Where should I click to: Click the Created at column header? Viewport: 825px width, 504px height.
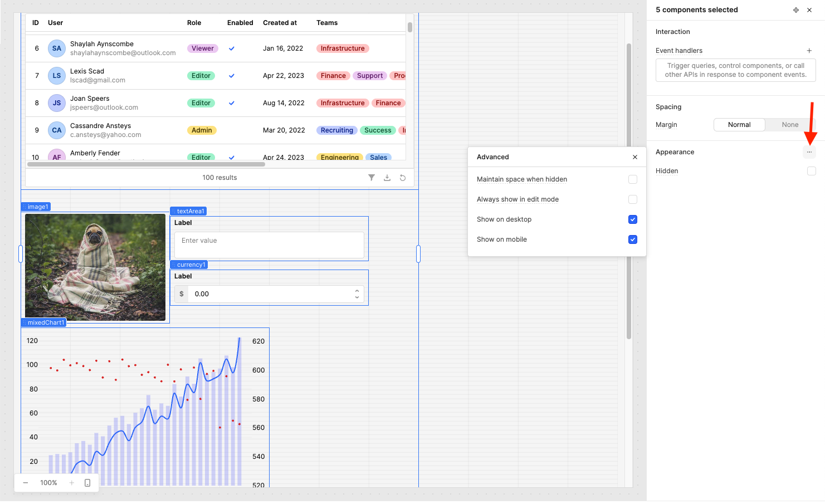tap(280, 23)
